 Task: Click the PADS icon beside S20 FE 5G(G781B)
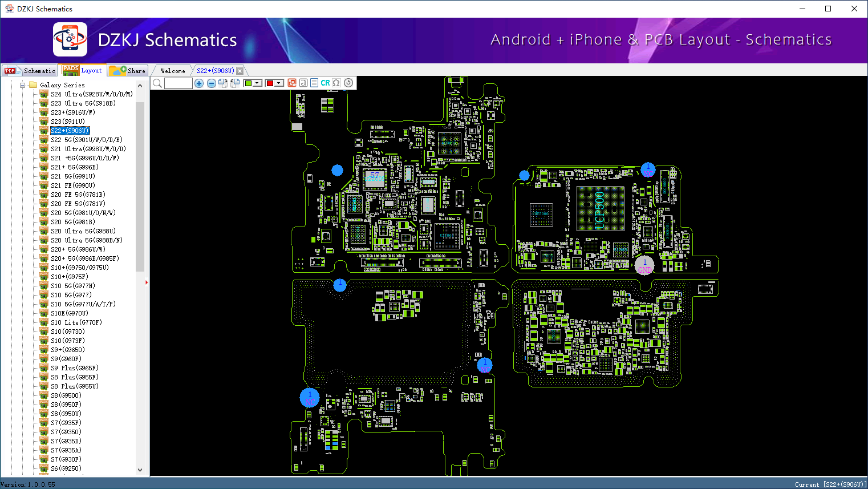coord(44,195)
